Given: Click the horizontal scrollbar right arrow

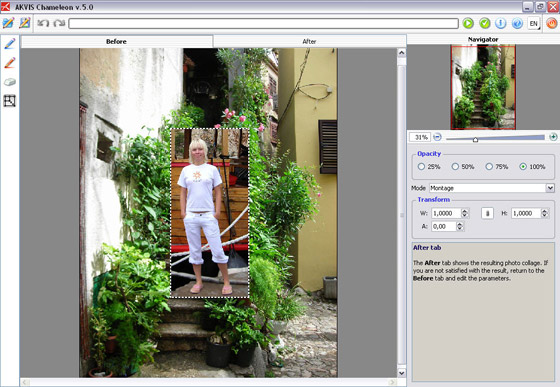Looking at the screenshot, I should click(x=392, y=382).
